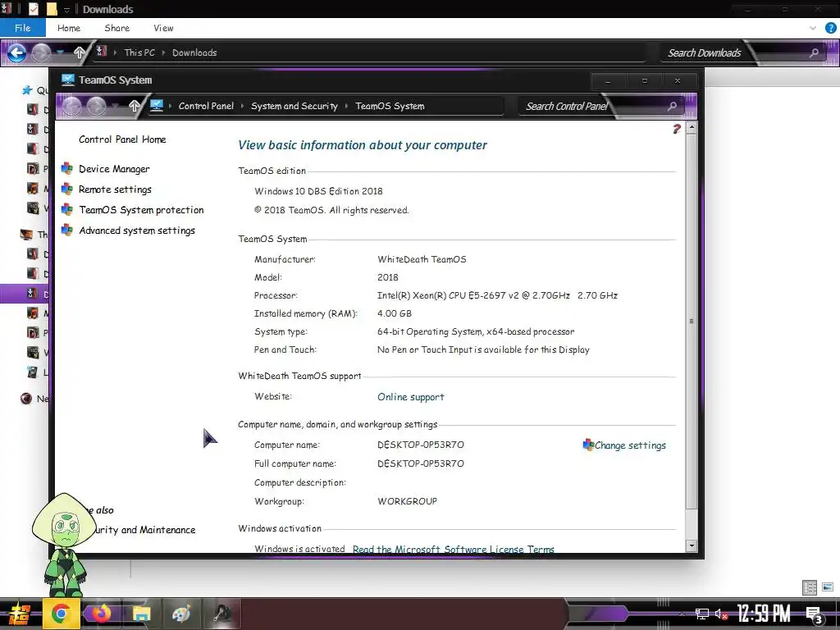Screen dimensions: 840x630
Task: Open Remote settings link
Action: tap(115, 189)
